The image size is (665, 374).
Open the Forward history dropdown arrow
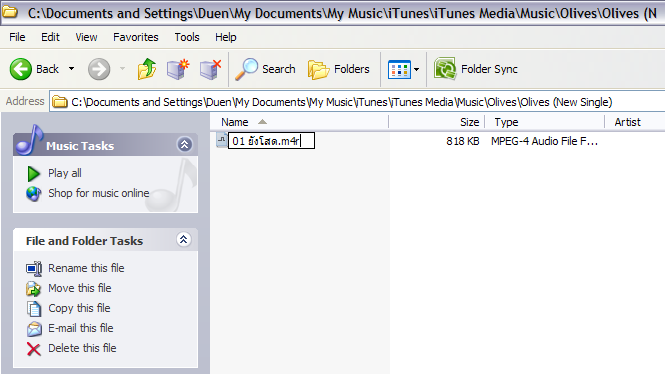122,69
